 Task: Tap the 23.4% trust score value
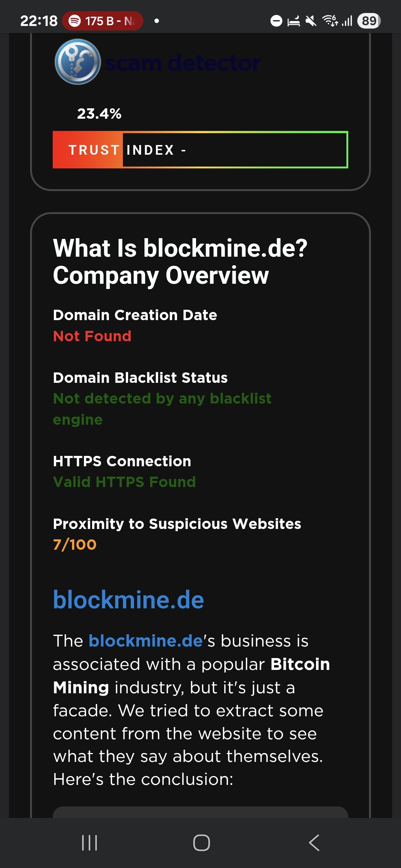pyautogui.click(x=99, y=114)
